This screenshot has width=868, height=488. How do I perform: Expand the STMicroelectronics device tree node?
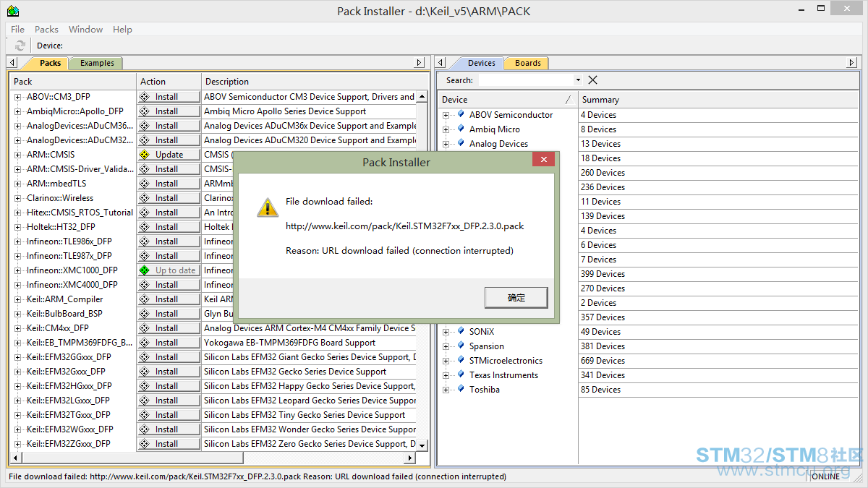(x=446, y=361)
